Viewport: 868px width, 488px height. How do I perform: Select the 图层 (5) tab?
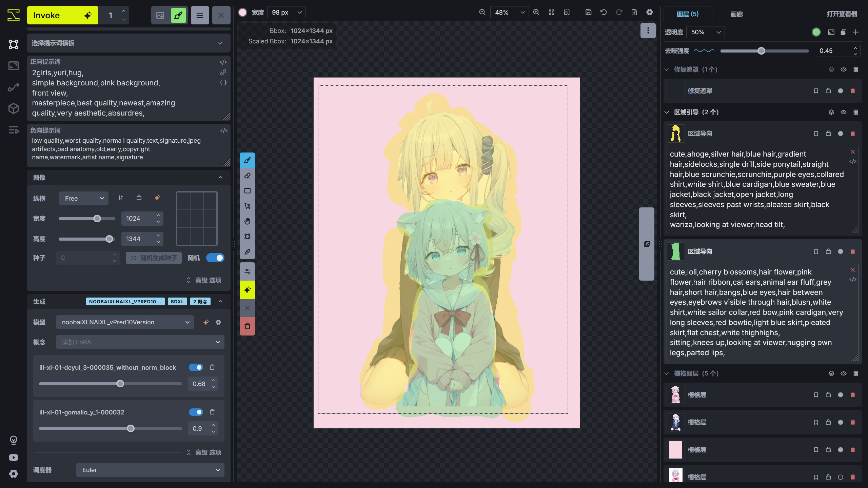point(688,14)
